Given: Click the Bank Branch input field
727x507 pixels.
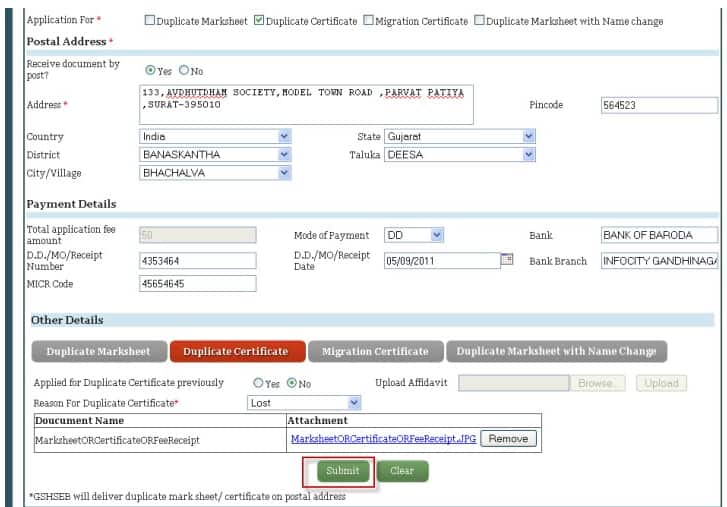Looking at the screenshot, I should tap(659, 260).
